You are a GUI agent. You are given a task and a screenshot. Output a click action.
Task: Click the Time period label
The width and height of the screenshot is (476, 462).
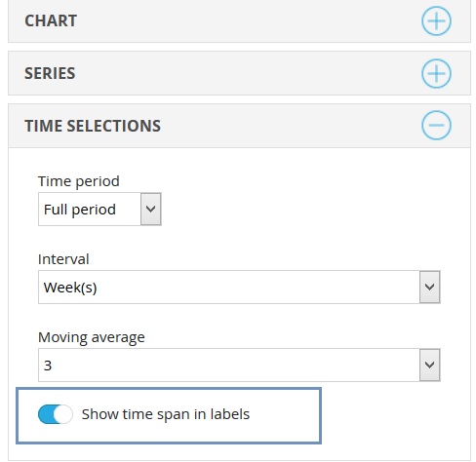point(79,181)
